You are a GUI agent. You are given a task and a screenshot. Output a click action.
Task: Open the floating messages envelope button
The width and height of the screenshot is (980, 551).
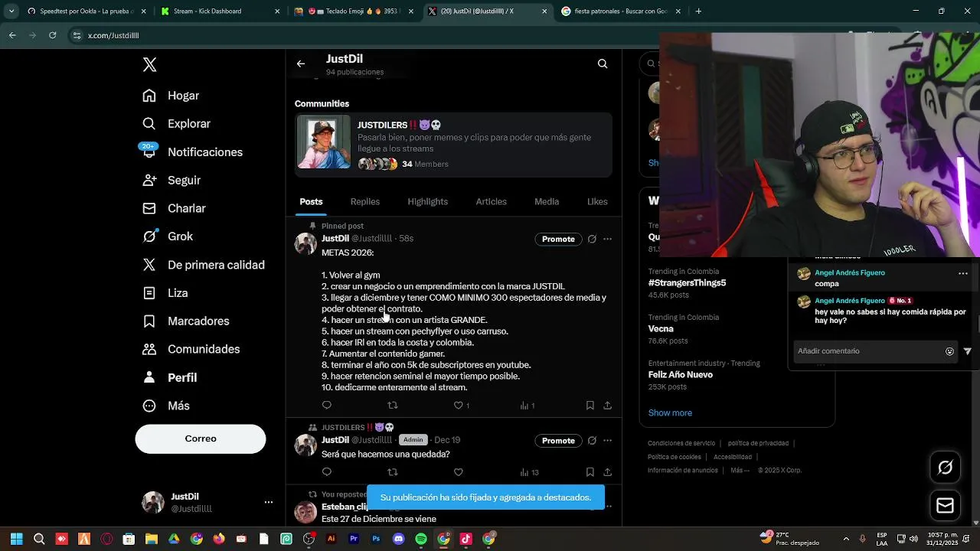[x=945, y=506]
